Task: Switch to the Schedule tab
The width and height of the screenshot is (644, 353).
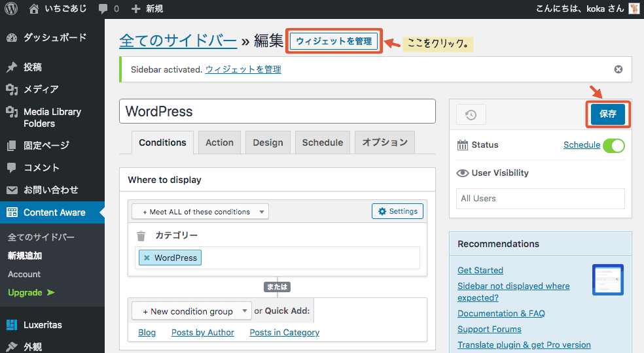Action: 323,143
